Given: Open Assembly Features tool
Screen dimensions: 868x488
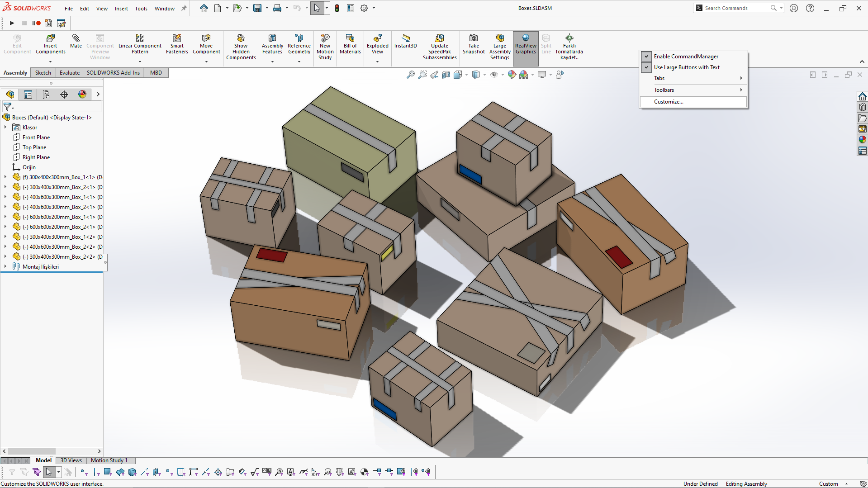Looking at the screenshot, I should 272,44.
